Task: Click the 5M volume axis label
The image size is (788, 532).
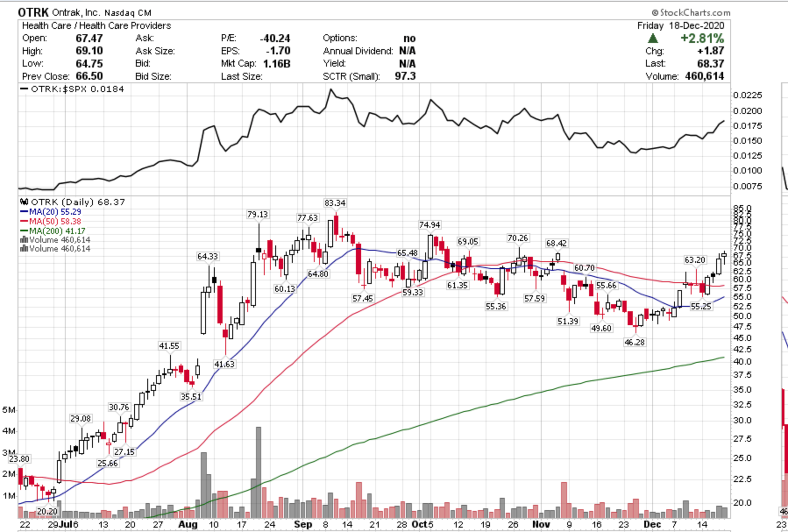Action: pyautogui.click(x=9, y=410)
